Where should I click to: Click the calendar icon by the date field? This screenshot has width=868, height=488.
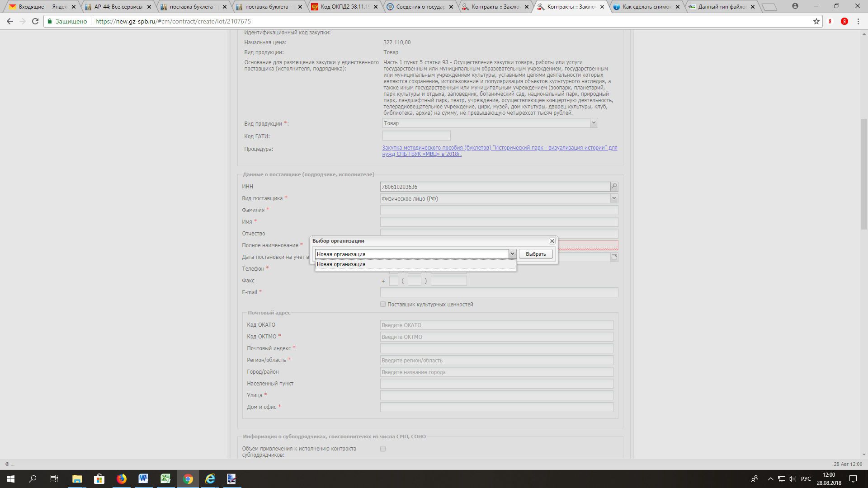[x=614, y=257]
